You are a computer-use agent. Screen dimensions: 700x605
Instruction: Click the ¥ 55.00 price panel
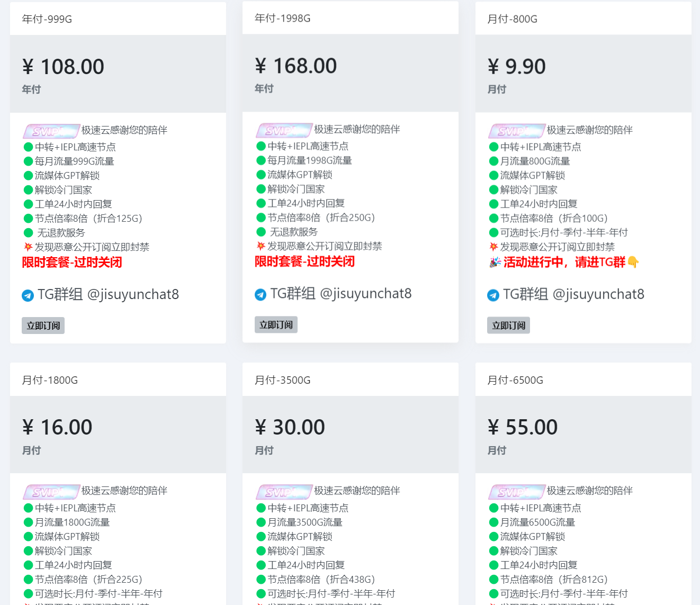click(583, 435)
